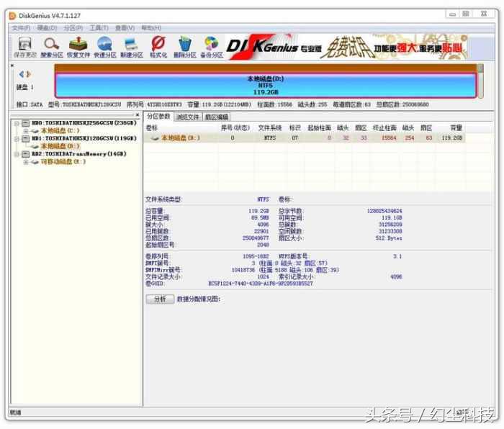Click the drive icon beside 本地磁盘(C:) in tree
This screenshot has width=504, height=429.
click(x=35, y=131)
